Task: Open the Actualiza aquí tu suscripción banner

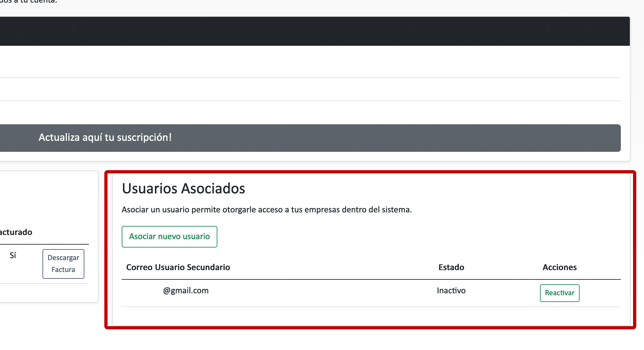Action: [x=105, y=138]
